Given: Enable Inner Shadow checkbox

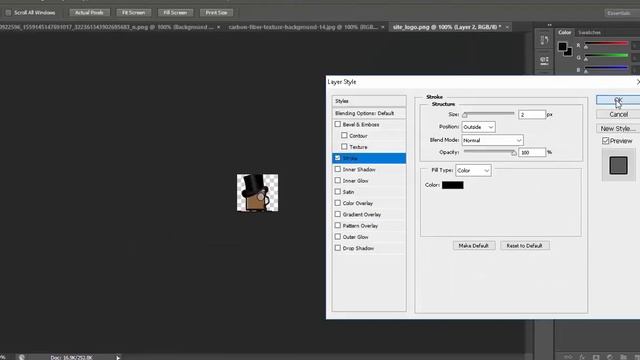Looking at the screenshot, I should [338, 169].
